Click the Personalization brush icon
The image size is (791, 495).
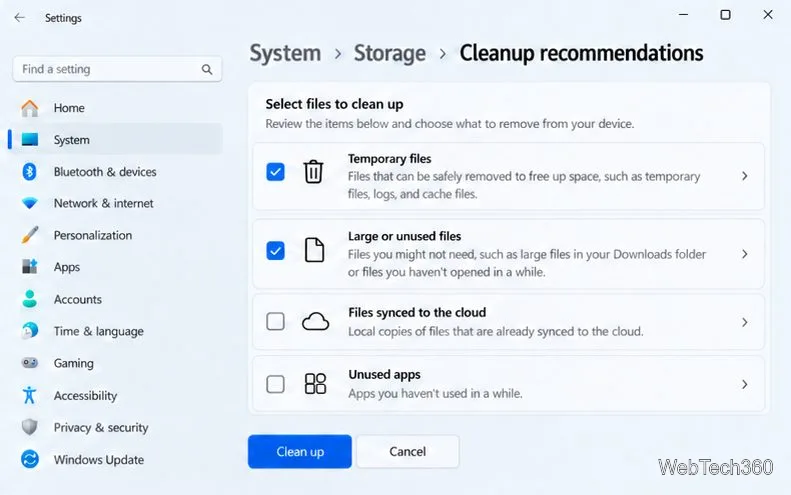pyautogui.click(x=30, y=235)
